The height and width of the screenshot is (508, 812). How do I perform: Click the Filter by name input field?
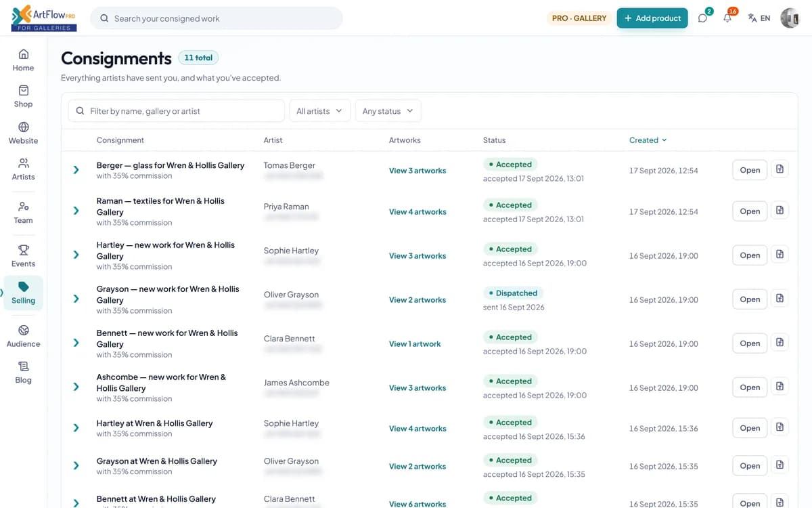click(x=177, y=111)
